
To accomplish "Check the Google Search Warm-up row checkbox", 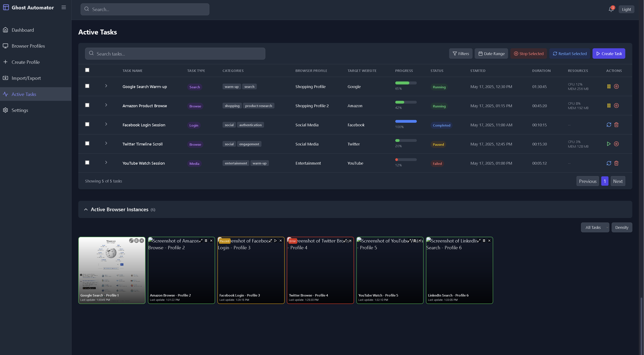I will [x=87, y=86].
